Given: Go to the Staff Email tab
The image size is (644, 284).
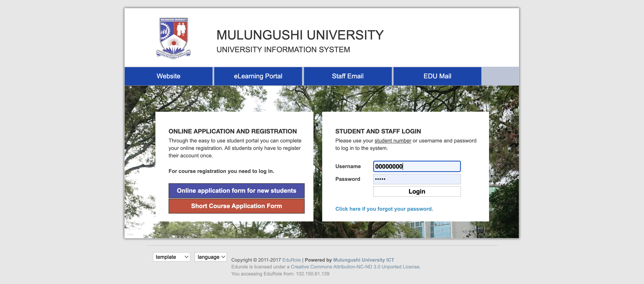Looking at the screenshot, I should point(347,76).
